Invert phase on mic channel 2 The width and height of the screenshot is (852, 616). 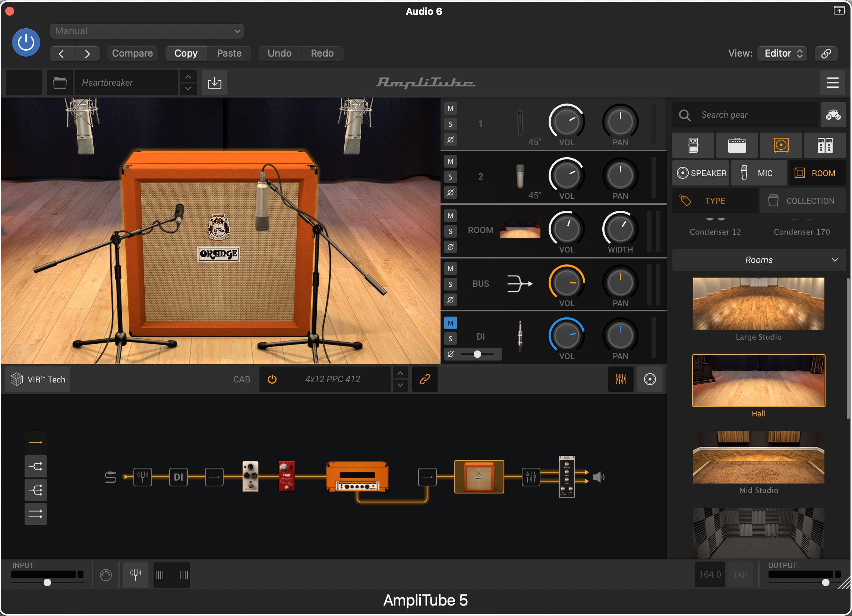451,193
